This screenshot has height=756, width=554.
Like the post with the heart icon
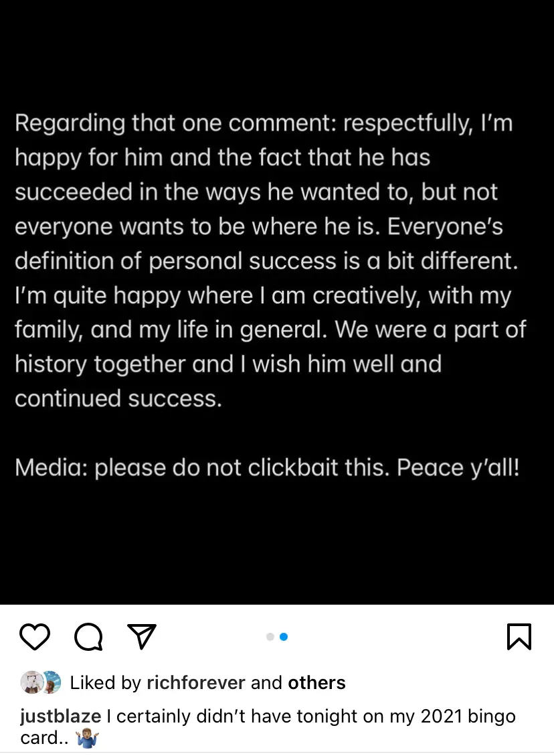tap(35, 637)
